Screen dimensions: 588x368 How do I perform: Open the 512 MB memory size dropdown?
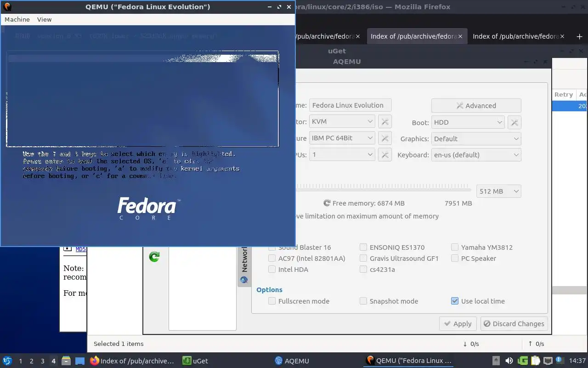pos(498,191)
